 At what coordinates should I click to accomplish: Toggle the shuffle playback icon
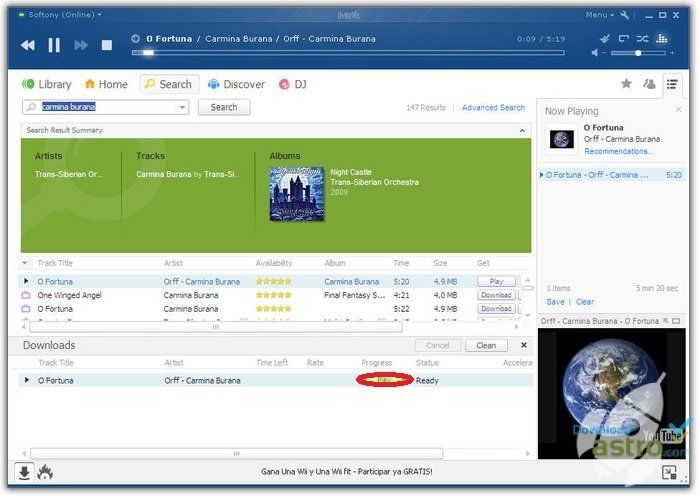click(x=642, y=38)
